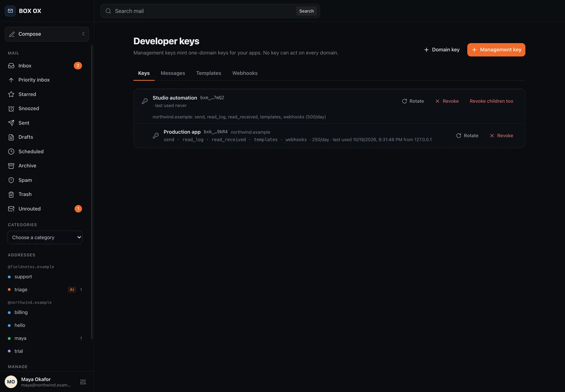Click the bxm_…7mQ2 key identifier text
Image resolution: width=565 pixels, height=392 pixels.
(212, 98)
